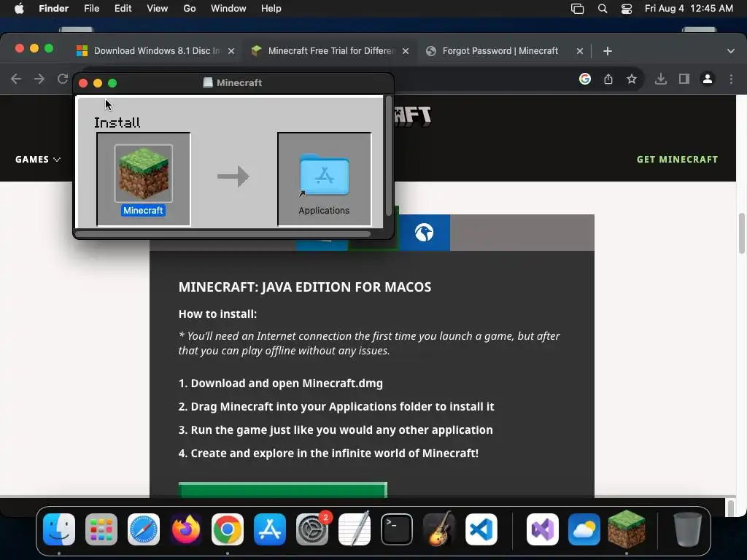Open the Edit menu
The image size is (747, 560).
tap(123, 9)
